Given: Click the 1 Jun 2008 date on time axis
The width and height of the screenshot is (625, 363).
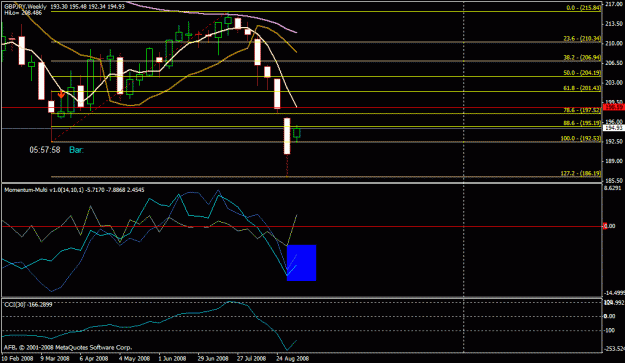Looking at the screenshot, I should click(172, 358).
